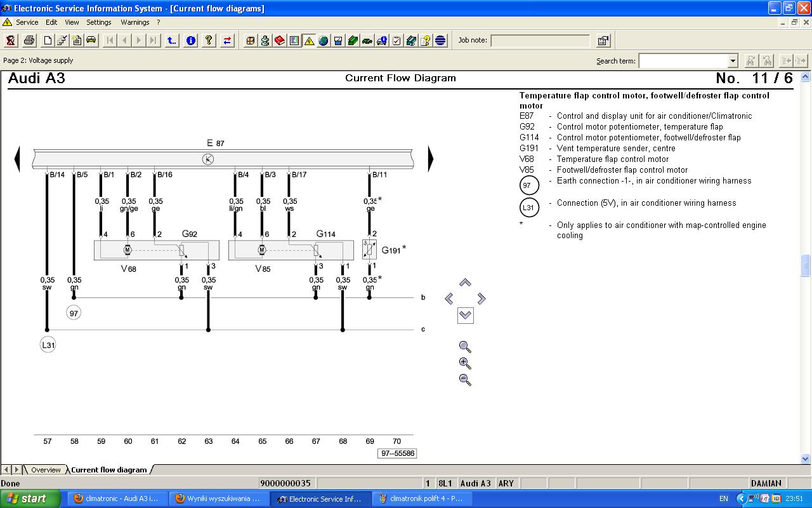812x508 pixels.
Task: Click the yellow question mark help icon
Action: [209, 41]
